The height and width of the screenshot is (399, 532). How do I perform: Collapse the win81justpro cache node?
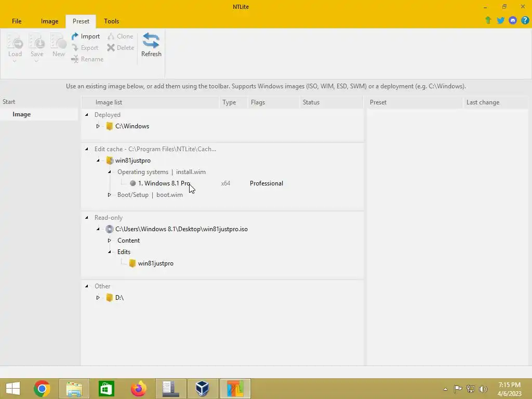click(x=98, y=161)
